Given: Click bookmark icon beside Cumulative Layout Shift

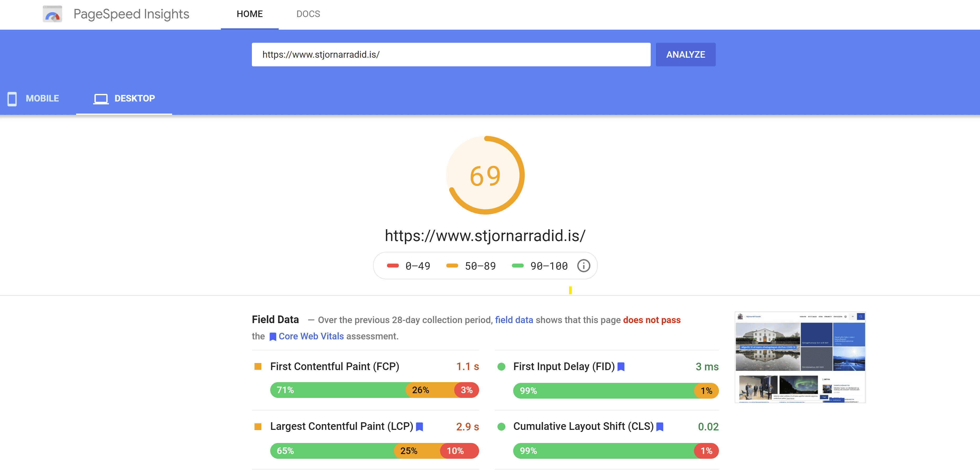Looking at the screenshot, I should 660,427.
